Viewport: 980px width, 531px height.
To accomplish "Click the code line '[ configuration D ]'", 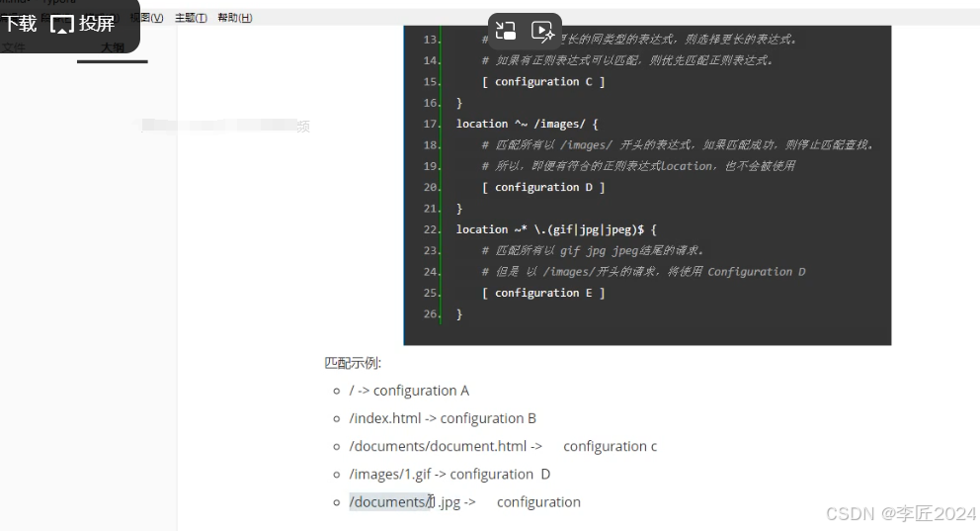I will (x=543, y=187).
